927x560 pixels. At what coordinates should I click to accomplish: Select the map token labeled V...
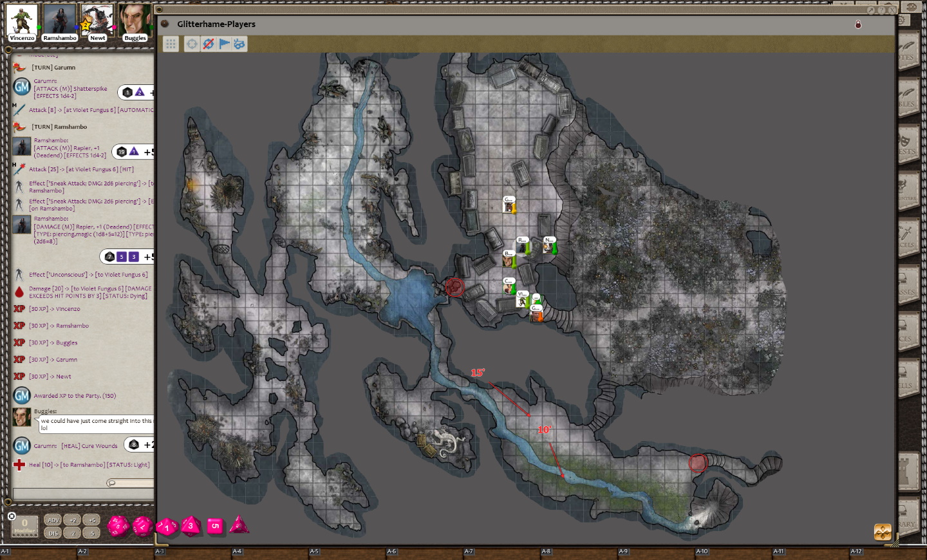tap(523, 299)
